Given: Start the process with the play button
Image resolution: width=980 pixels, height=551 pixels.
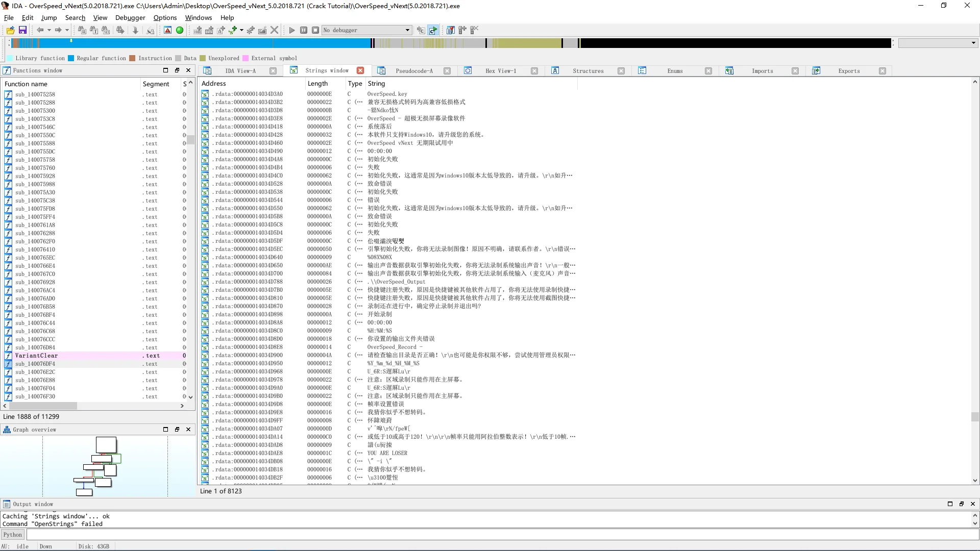Looking at the screenshot, I should (292, 30).
